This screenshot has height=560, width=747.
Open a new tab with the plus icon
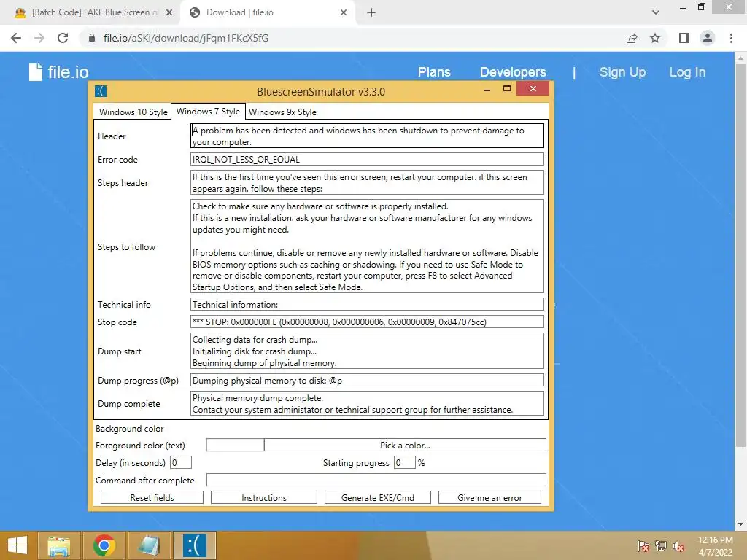(x=371, y=12)
